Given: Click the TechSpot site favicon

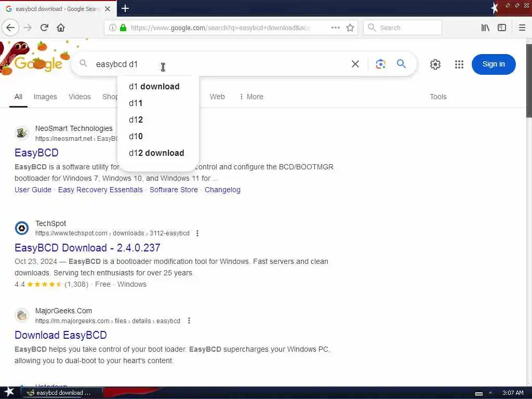Looking at the screenshot, I should [22, 228].
